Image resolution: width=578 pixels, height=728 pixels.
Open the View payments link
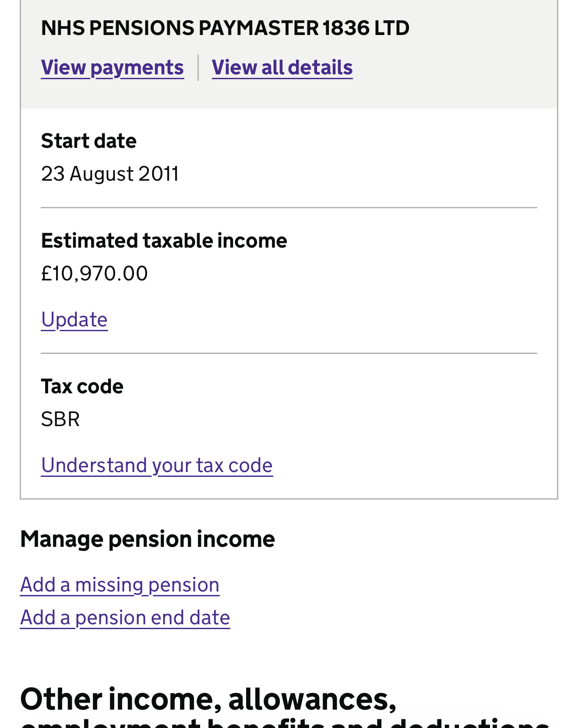[112, 68]
